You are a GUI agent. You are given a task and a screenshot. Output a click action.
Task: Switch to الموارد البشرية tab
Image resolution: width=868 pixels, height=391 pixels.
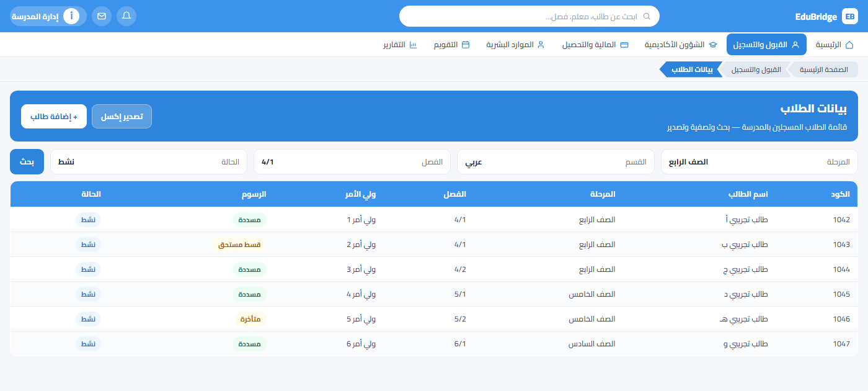515,45
